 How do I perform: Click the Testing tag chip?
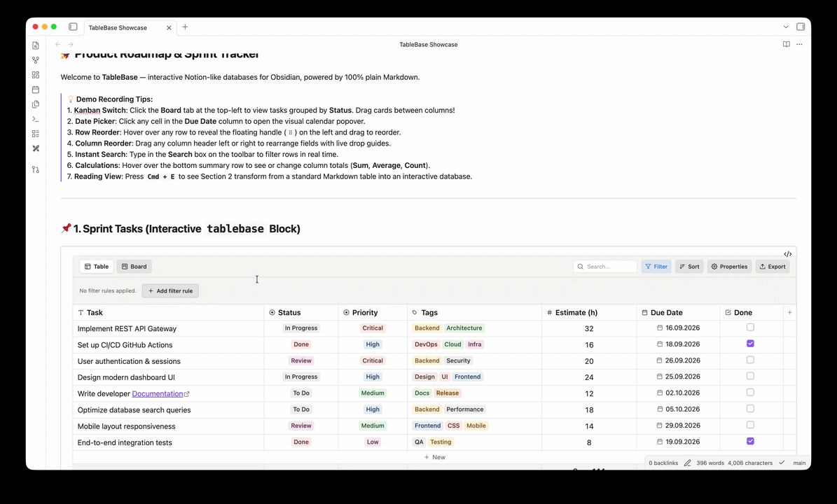click(x=441, y=442)
